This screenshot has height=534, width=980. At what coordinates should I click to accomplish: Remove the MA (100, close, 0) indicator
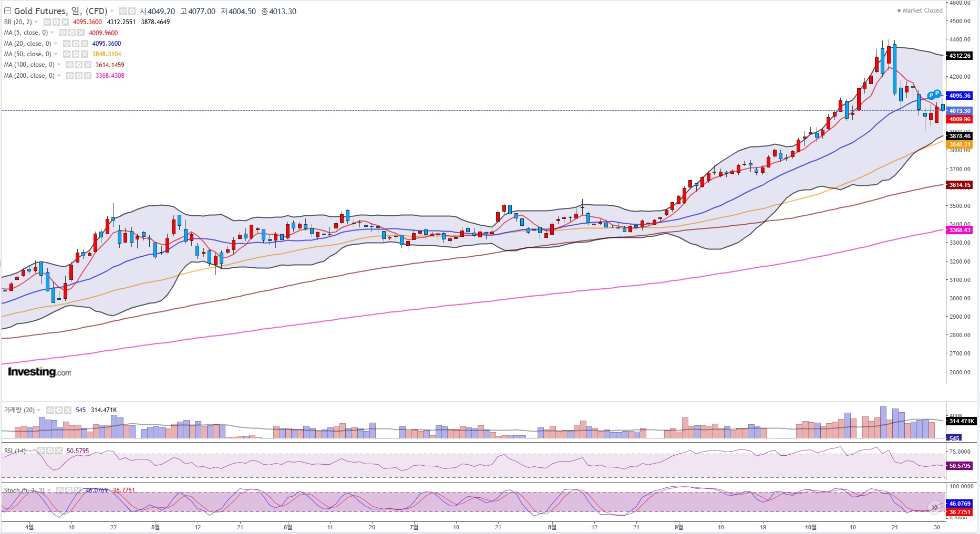[x=88, y=65]
